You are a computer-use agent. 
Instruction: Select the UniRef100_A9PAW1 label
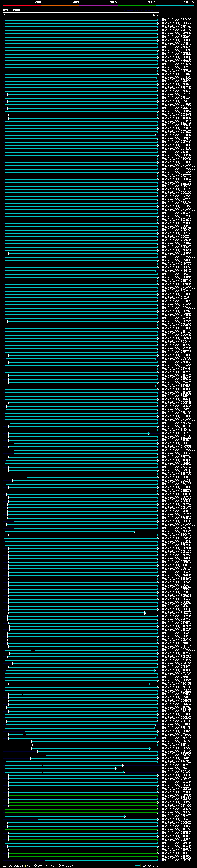pos(177,60)
